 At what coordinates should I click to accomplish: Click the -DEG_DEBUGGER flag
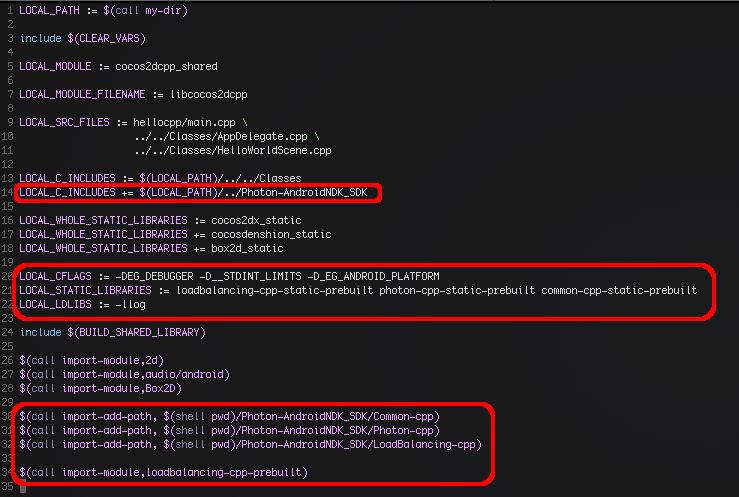tap(154, 277)
